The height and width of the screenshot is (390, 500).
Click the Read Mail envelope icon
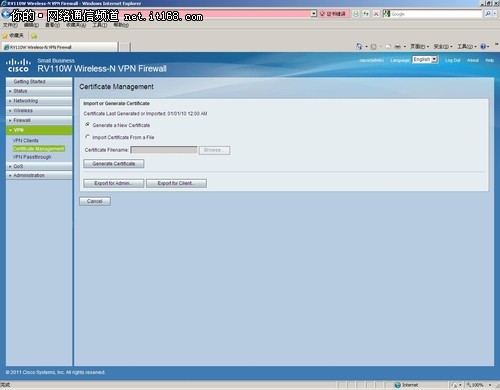point(388,47)
